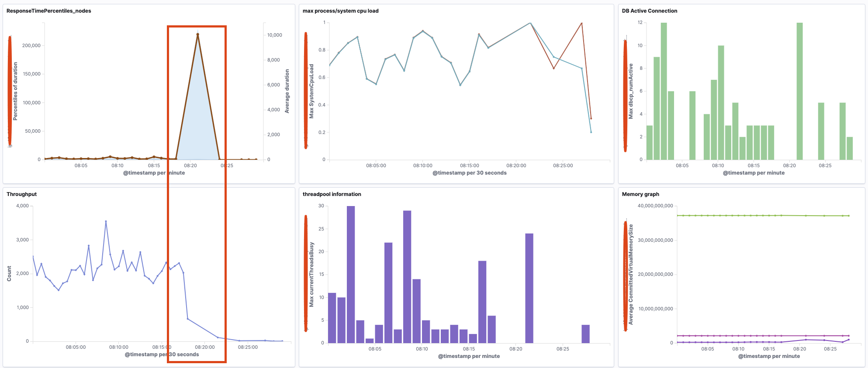Click '@timestamp per minute' under DB Active Connection
868x368 pixels.
(x=754, y=173)
